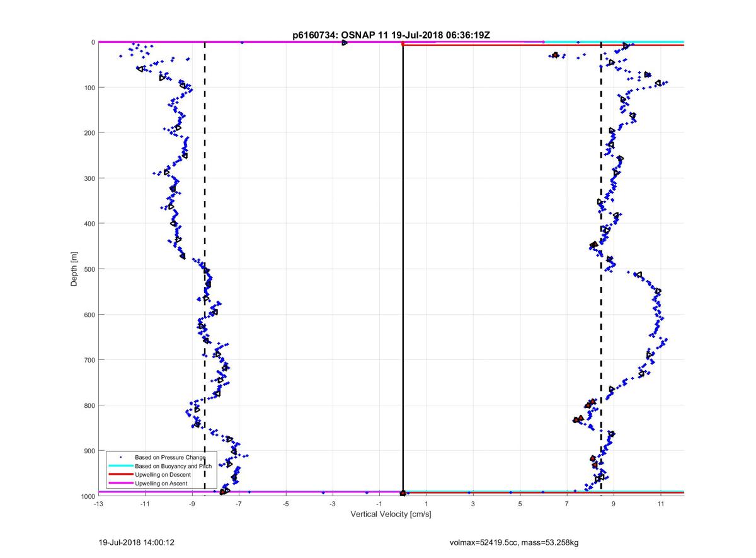Click the depth tick label '400'
The height and width of the screenshot is (558, 756).
pyautogui.click(x=89, y=224)
